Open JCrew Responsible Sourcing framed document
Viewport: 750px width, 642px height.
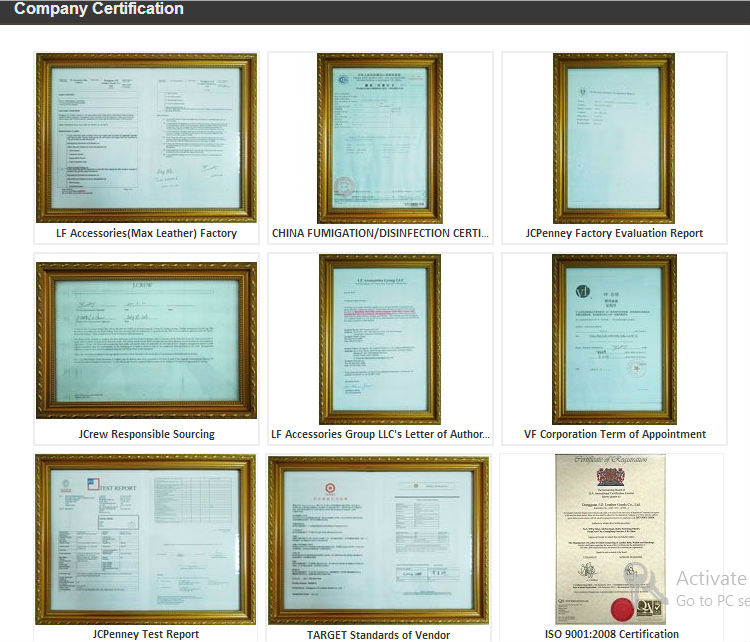tap(146, 340)
